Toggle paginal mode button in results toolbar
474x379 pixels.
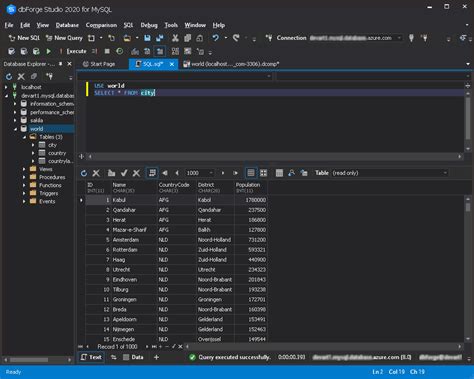[152, 173]
